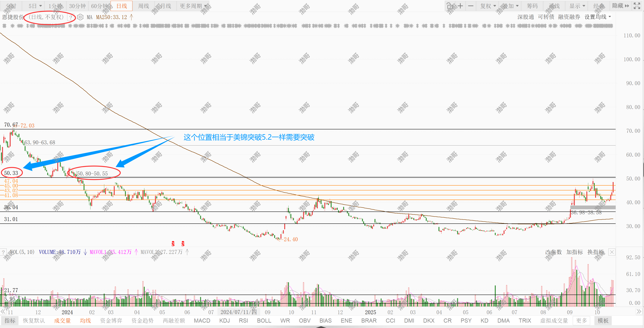This screenshot has width=644, height=328.
Task: Toggle 均线 moving average indicator
Action: (x=85, y=321)
